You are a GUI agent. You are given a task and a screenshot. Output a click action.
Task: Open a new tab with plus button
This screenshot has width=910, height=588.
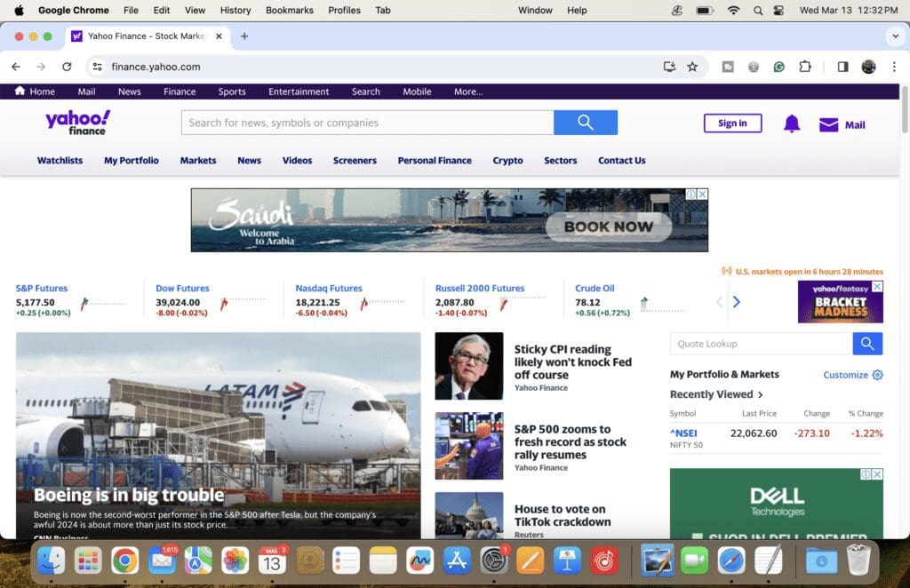click(x=244, y=36)
